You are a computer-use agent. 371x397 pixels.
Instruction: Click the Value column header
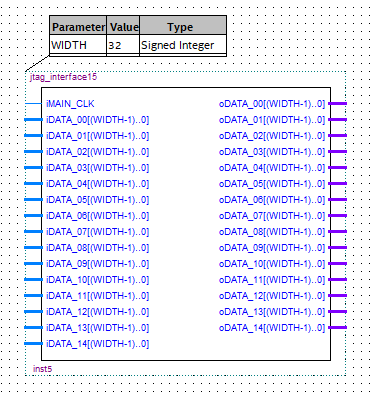pyautogui.click(x=123, y=25)
